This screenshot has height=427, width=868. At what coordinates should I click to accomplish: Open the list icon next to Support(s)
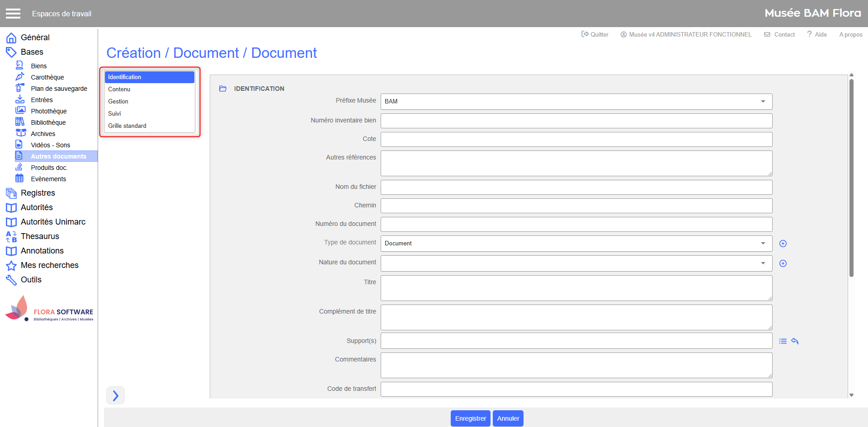783,341
